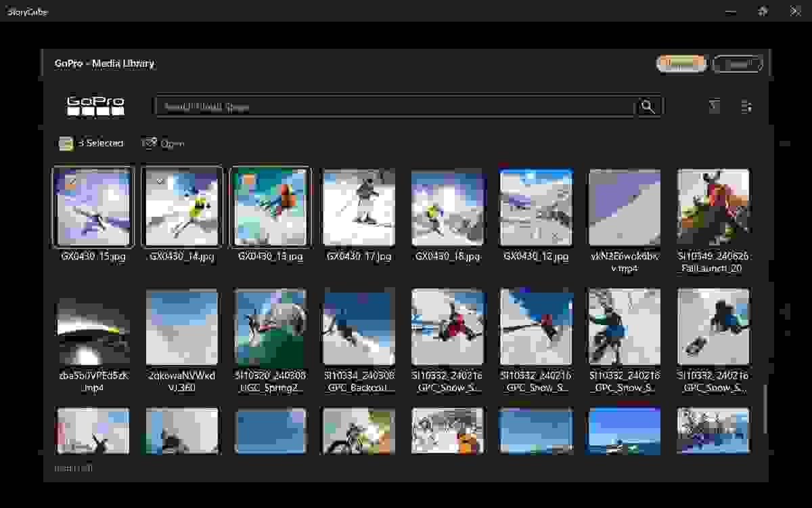The height and width of the screenshot is (508, 812).
Task: Deselect the GX0430_13.jpg checkbox
Action: click(248, 181)
